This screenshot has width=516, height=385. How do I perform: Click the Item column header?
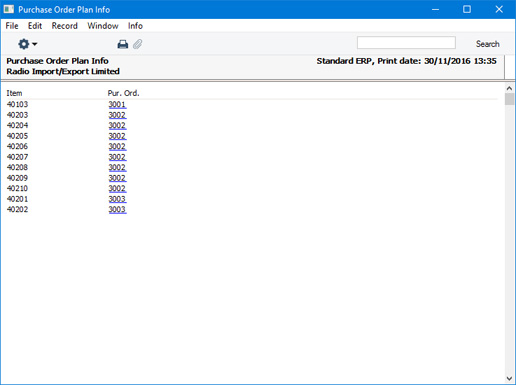14,93
